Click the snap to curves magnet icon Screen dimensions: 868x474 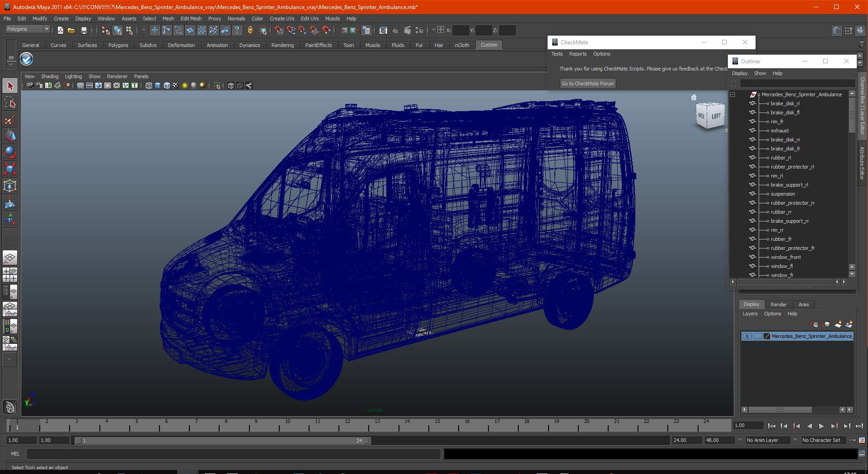[x=291, y=30]
